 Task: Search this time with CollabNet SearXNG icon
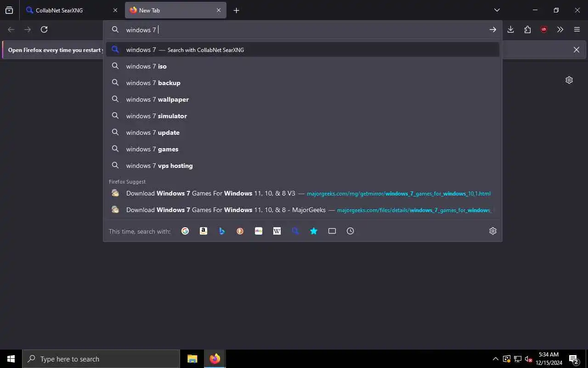coord(295,231)
